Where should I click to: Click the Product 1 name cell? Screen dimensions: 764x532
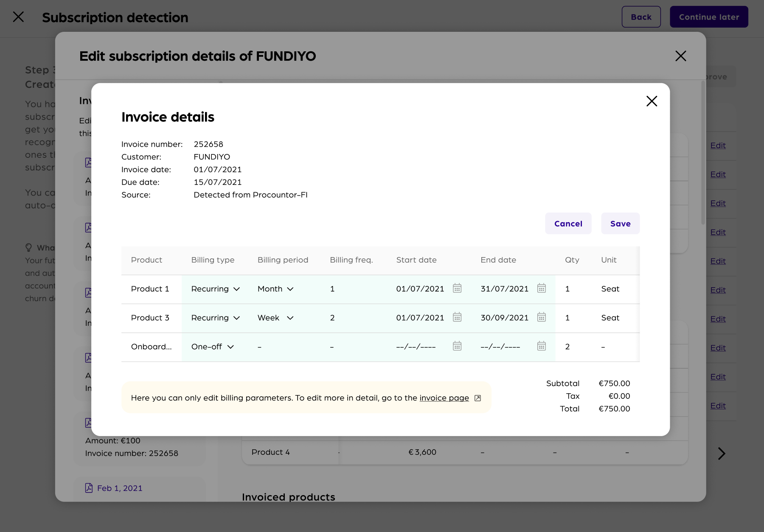coord(150,289)
